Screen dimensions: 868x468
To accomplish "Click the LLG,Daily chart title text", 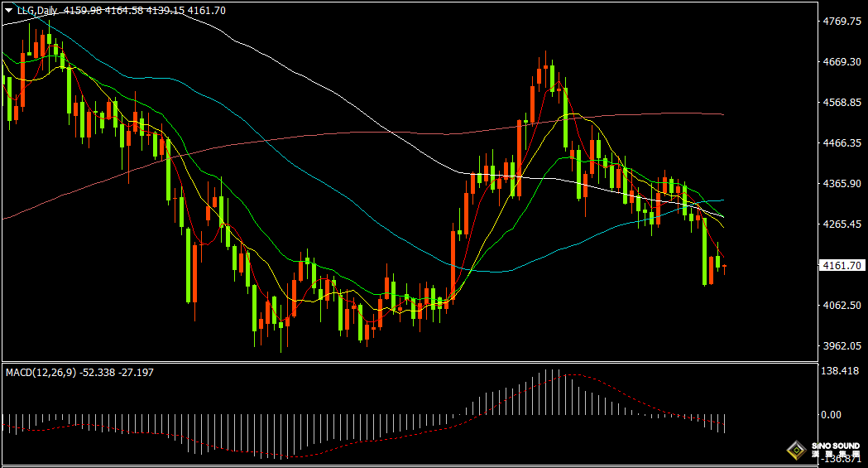I will click(37, 11).
